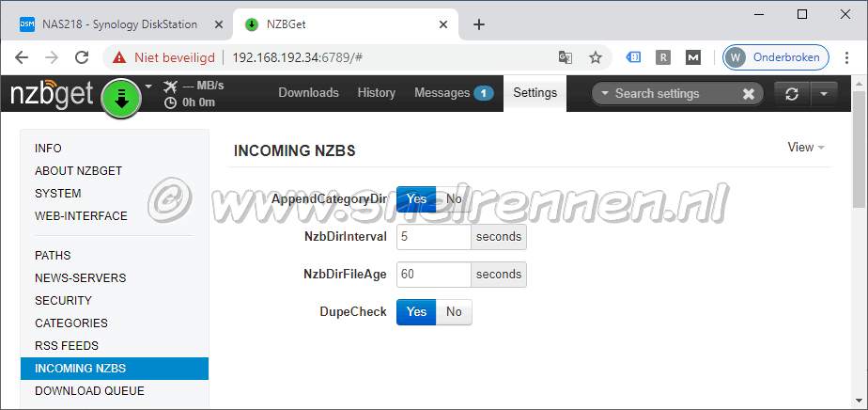The height and width of the screenshot is (410, 868).
Task: Select the Settings tab
Action: tap(535, 92)
